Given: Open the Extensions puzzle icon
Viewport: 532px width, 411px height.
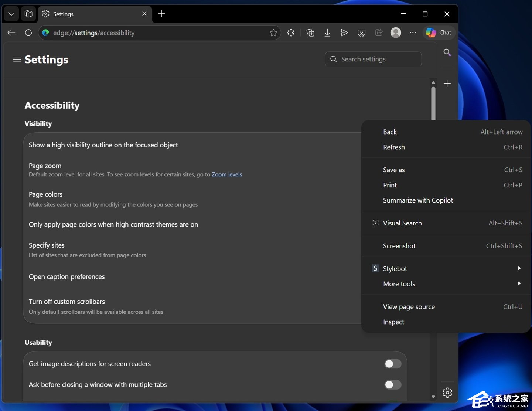Looking at the screenshot, I should (x=291, y=33).
